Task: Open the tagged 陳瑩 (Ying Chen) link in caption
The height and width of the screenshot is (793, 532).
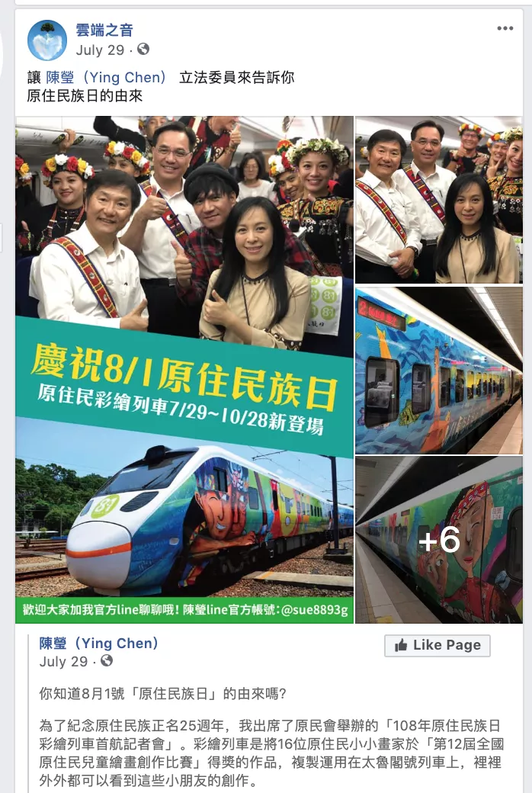Action: point(106,77)
